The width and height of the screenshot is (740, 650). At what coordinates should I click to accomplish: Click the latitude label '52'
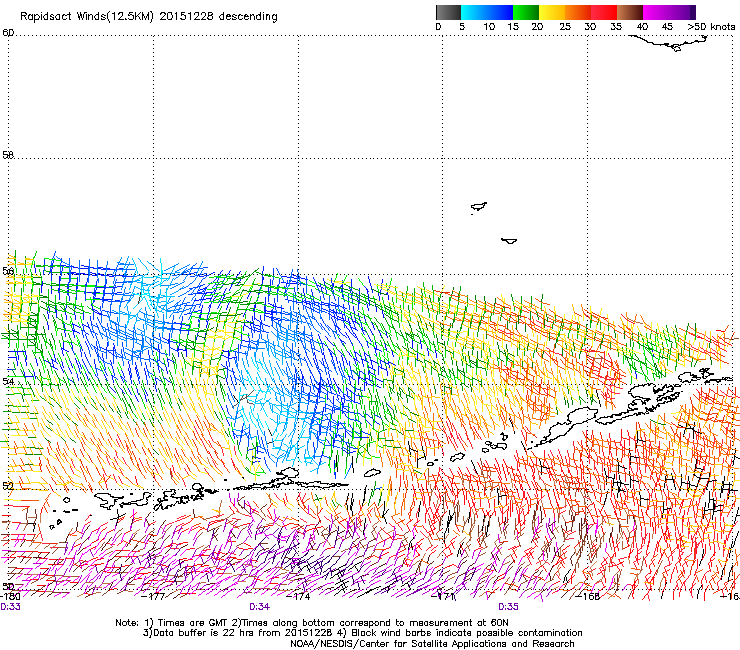(x=8, y=486)
